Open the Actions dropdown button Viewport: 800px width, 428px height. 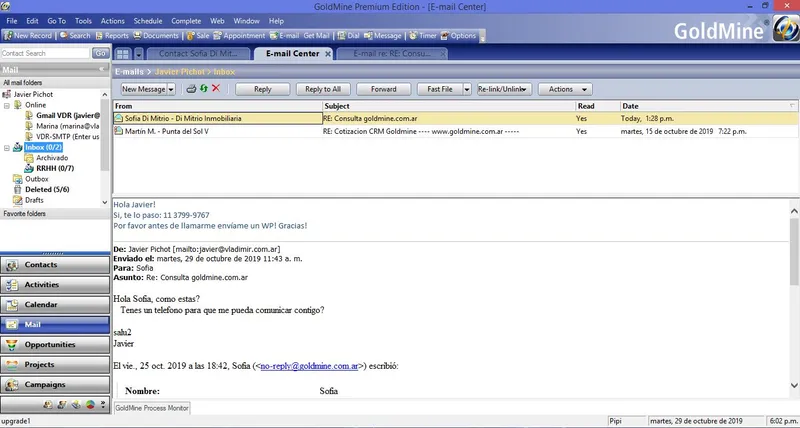[x=565, y=89]
